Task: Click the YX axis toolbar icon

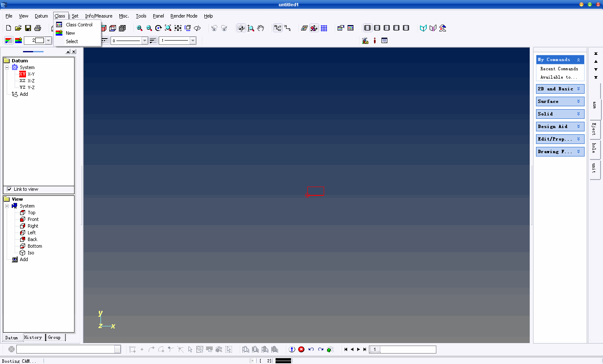Action: tap(288, 28)
